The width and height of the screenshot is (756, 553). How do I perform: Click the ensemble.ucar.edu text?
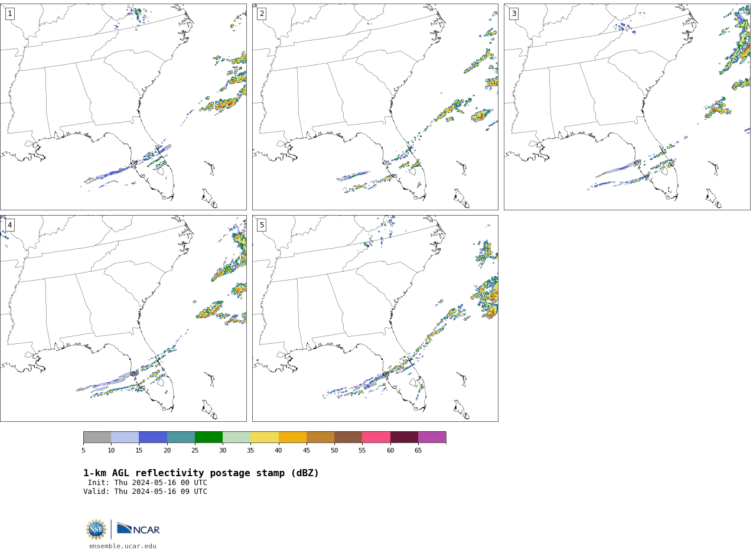123,547
